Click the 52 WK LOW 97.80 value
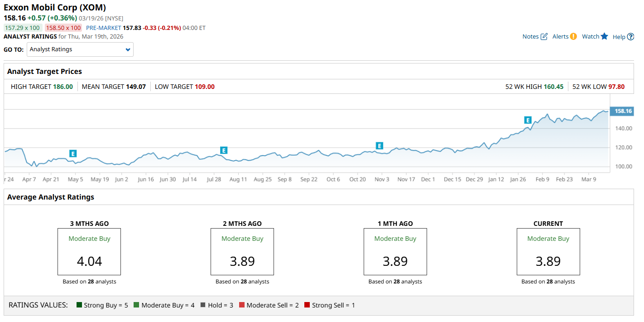Screen dimensions: 644x322 tap(616, 87)
